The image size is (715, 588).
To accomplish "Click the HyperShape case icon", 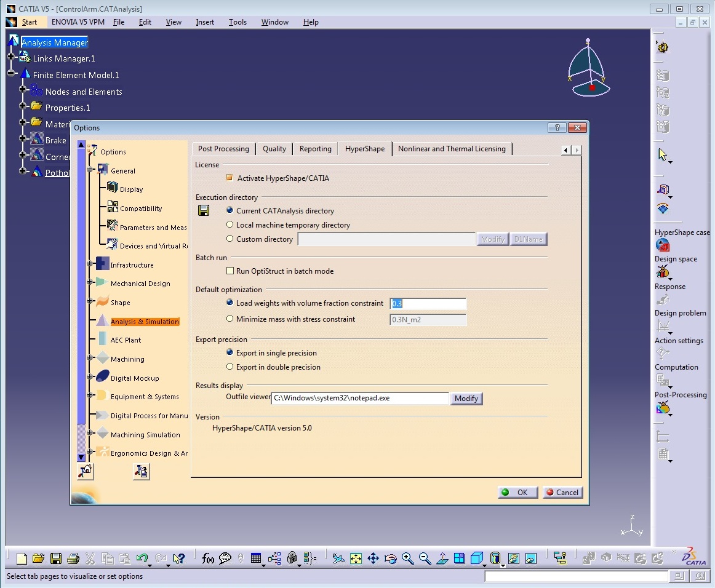I will 663,245.
